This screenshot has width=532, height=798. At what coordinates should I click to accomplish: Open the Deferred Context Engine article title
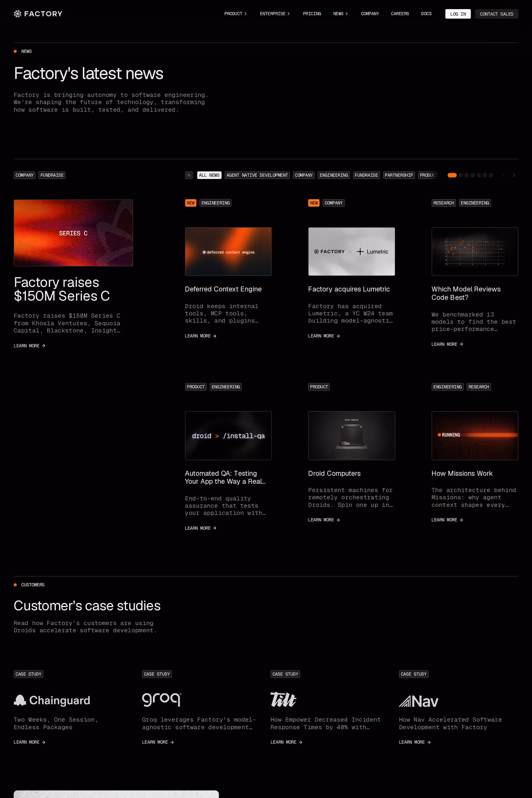tap(223, 289)
